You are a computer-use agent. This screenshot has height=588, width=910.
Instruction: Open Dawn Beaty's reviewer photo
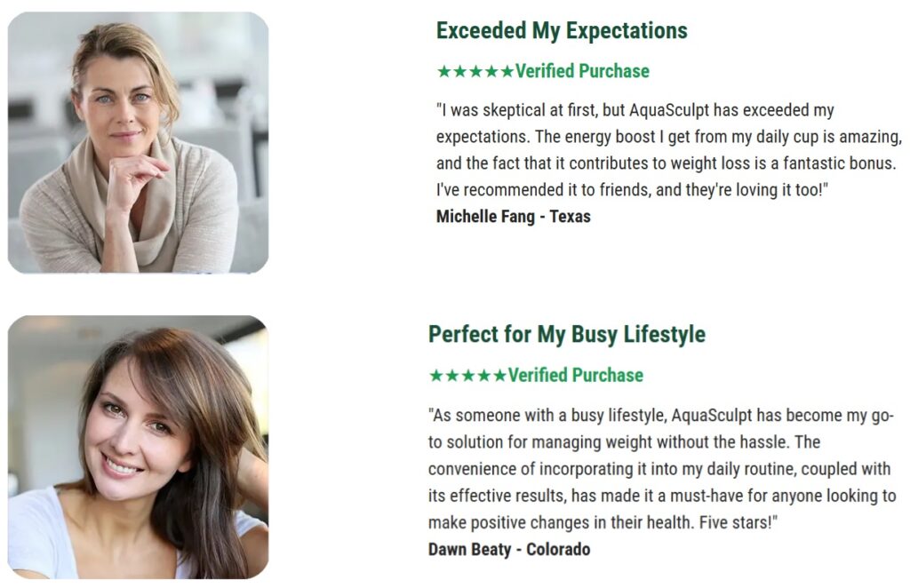(x=138, y=447)
